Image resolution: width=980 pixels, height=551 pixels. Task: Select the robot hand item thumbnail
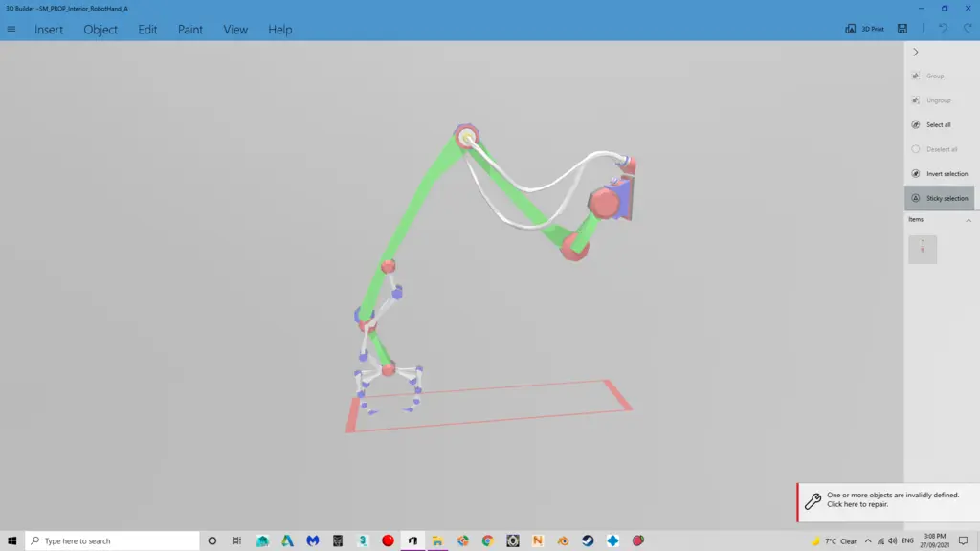[923, 249]
